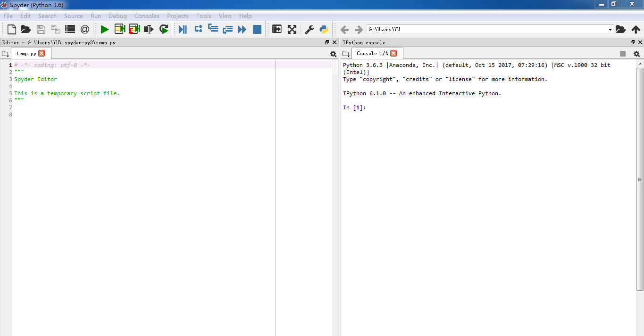Toggle fullscreen mode with the crossed-arrows icon

tap(292, 30)
